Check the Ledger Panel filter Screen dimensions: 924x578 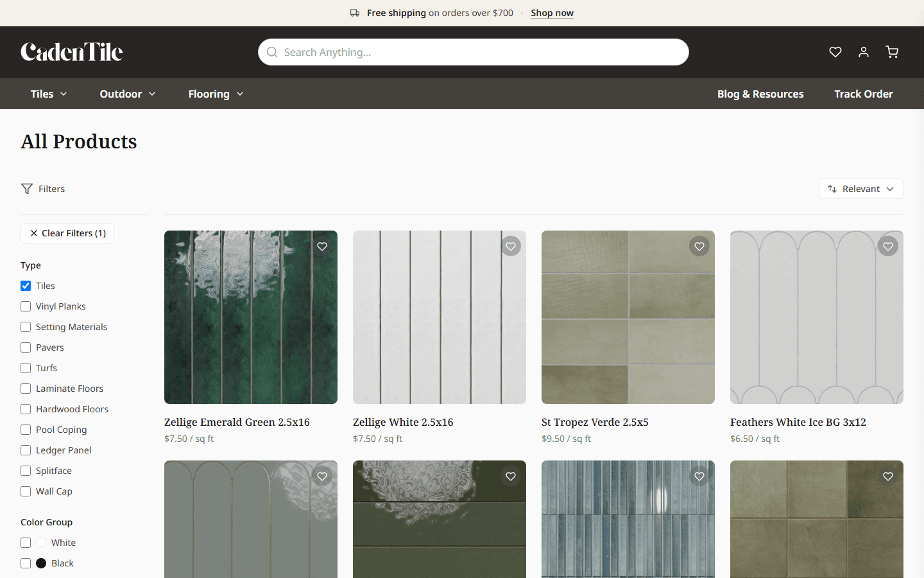pos(26,450)
